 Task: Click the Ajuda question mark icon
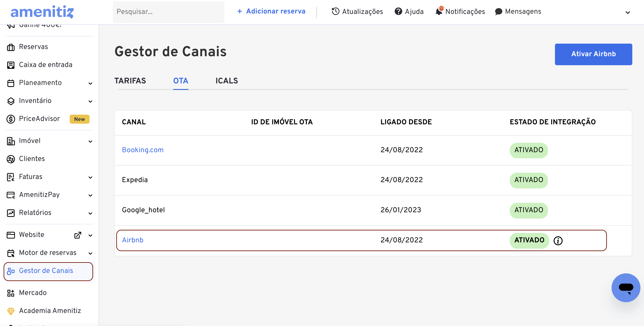pos(398,11)
